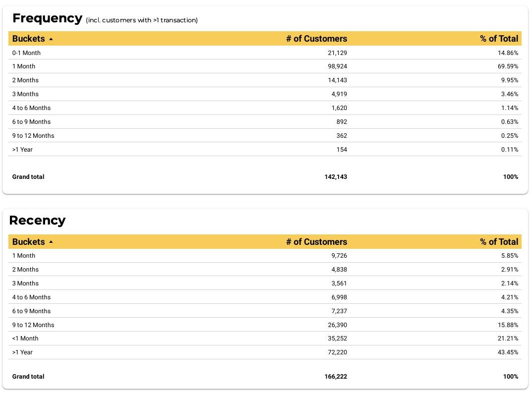Click Recency Grand total 166,222 value

336,377
